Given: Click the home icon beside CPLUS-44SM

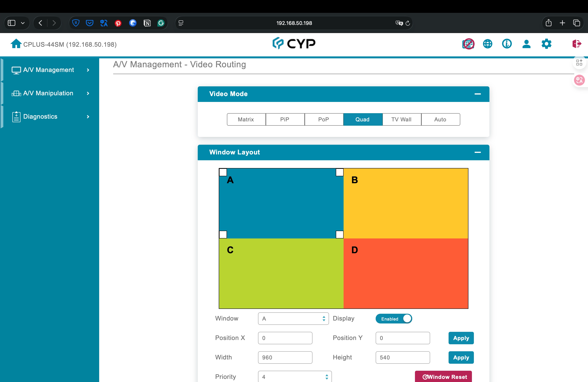Looking at the screenshot, I should coord(16,44).
